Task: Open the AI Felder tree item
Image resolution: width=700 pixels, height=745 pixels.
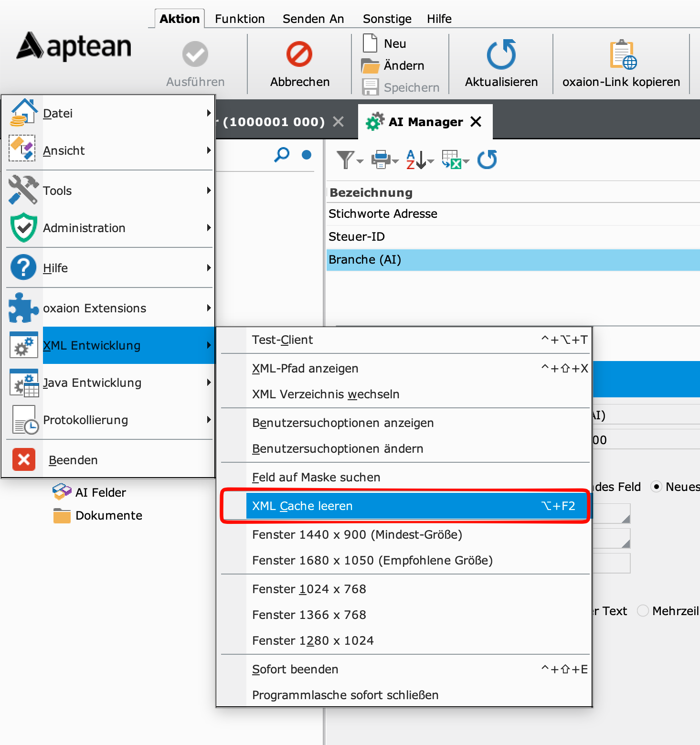Action: [100, 492]
